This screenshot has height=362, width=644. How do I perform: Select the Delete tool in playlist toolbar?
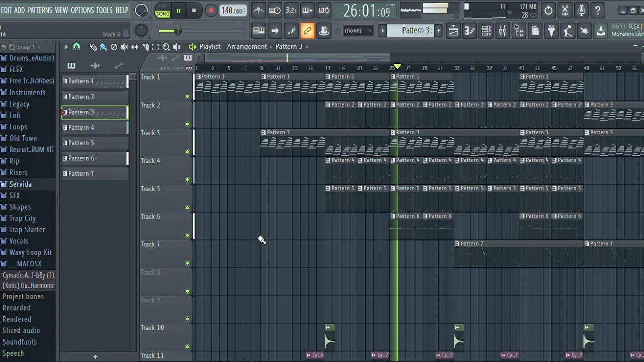pos(114,47)
